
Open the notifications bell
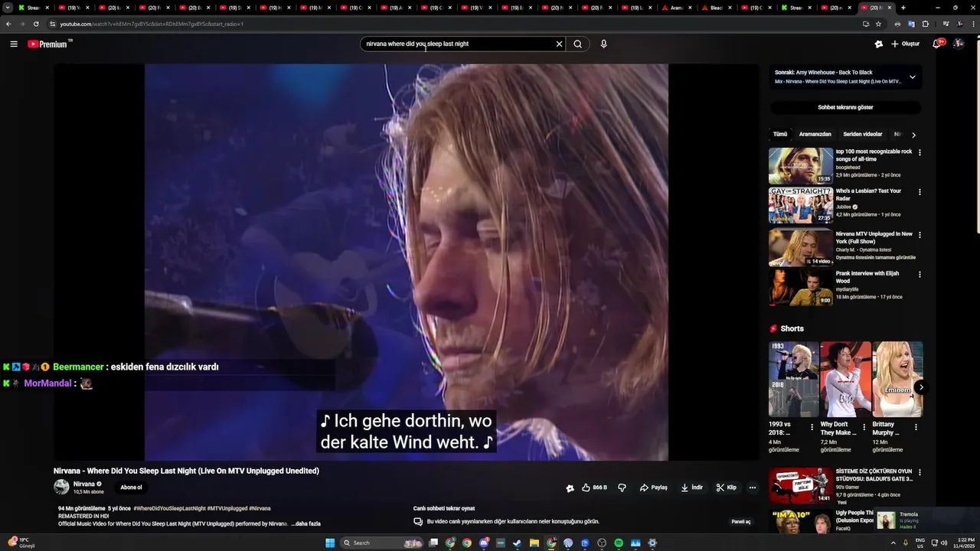[936, 44]
